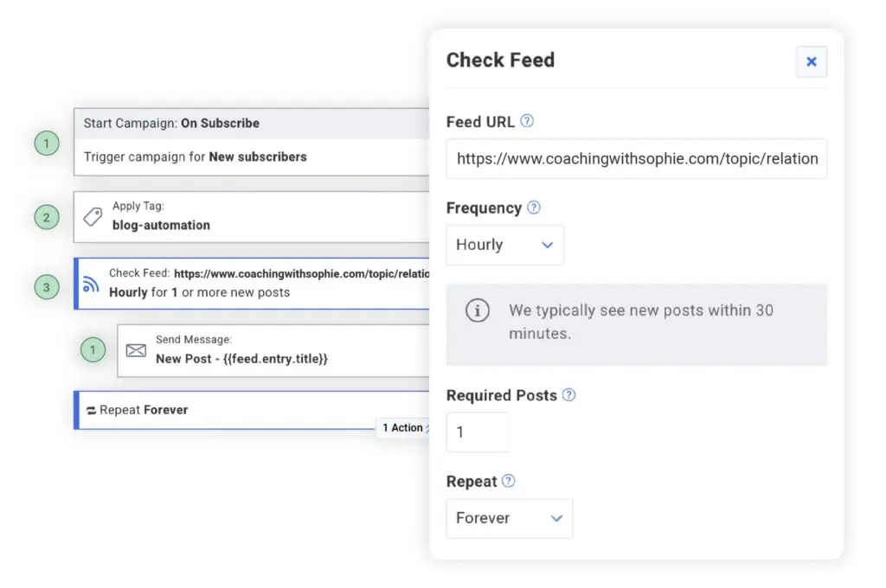Expand the 1 Action badge on Repeat step

click(403, 427)
